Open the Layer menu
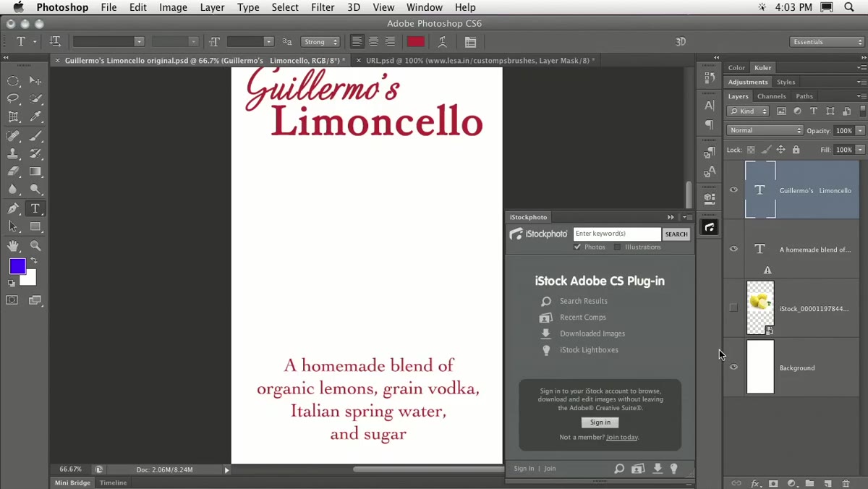This screenshot has height=489, width=868. (x=212, y=7)
